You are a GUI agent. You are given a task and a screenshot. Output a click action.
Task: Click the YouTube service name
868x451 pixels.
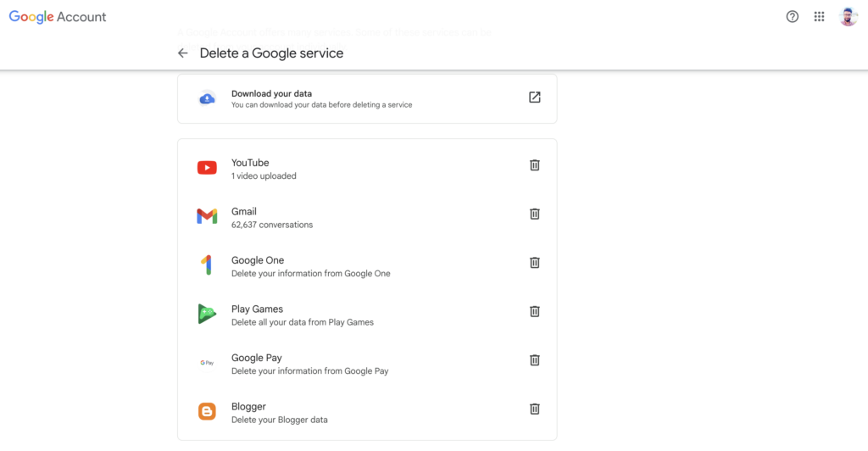pos(250,163)
